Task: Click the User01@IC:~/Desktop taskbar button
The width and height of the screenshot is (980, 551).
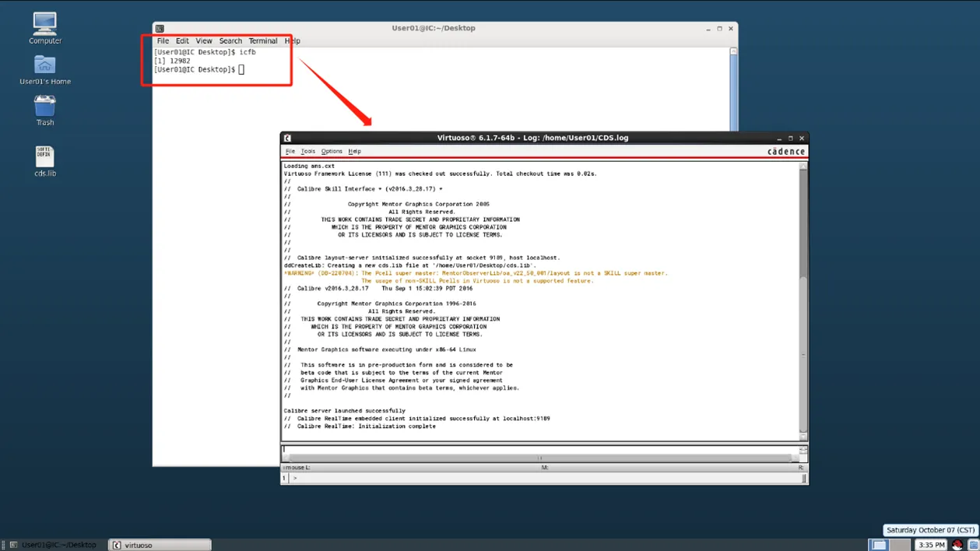Action: click(56, 545)
